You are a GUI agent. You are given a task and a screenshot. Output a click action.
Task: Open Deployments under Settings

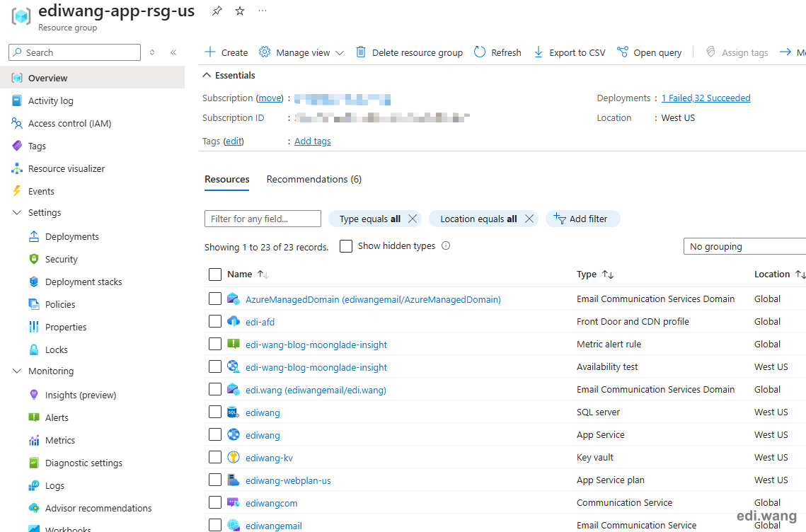click(72, 236)
